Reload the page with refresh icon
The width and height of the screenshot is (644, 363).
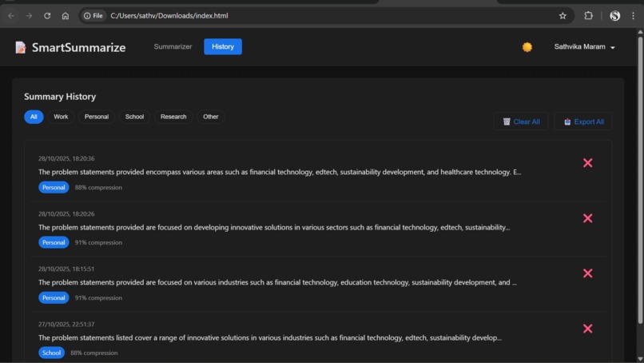click(47, 16)
